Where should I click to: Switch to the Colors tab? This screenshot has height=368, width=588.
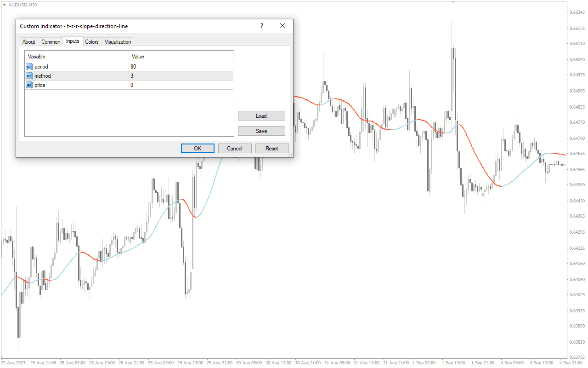(92, 42)
